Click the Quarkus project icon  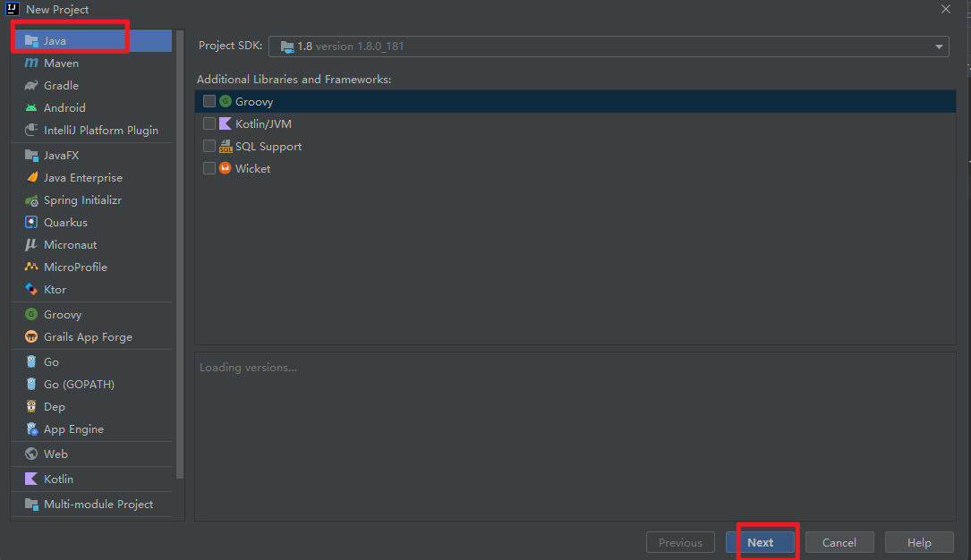point(31,223)
